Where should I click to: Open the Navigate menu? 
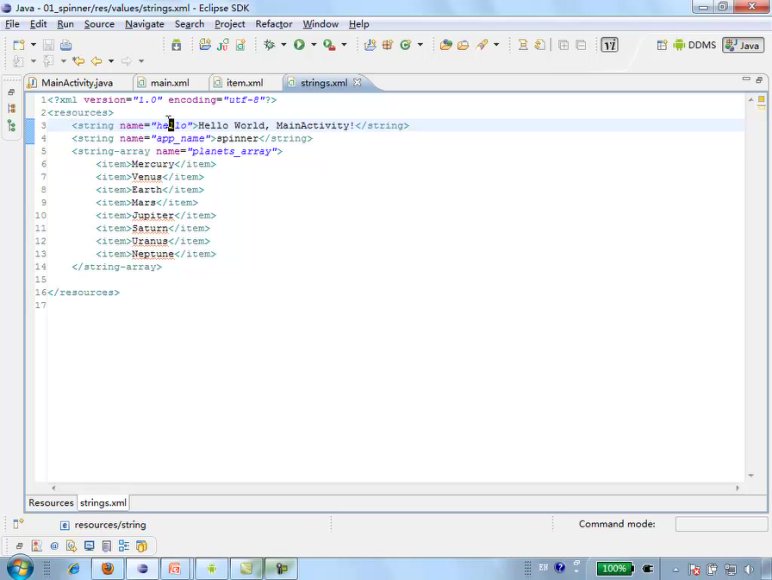click(144, 24)
